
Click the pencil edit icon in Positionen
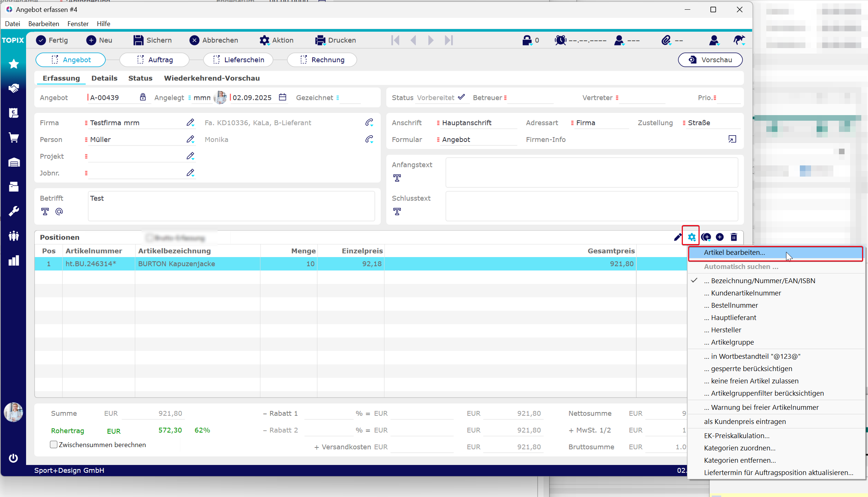[x=678, y=237]
